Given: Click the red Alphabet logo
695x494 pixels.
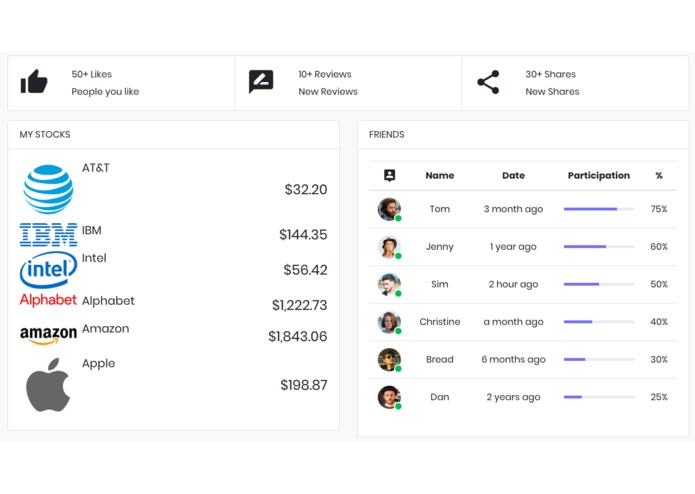Looking at the screenshot, I should [x=48, y=300].
